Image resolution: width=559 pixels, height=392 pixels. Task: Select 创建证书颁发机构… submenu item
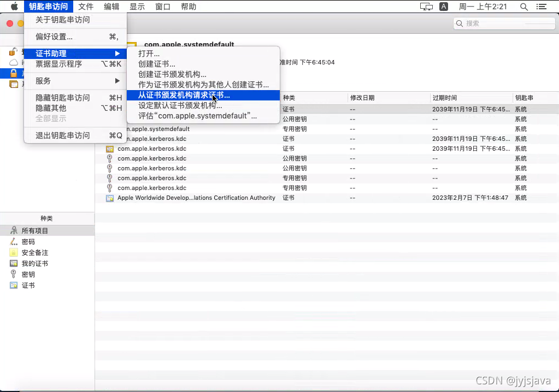(203, 74)
